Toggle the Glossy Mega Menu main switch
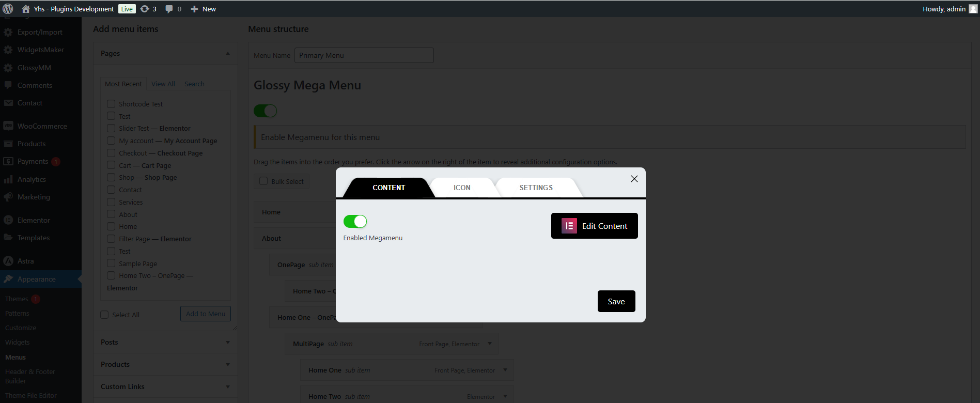Screen dimensions: 980x403 point(266,111)
